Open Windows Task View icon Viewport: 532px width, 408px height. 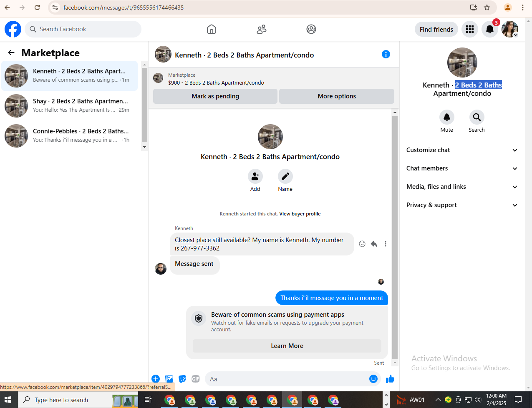[148, 400]
